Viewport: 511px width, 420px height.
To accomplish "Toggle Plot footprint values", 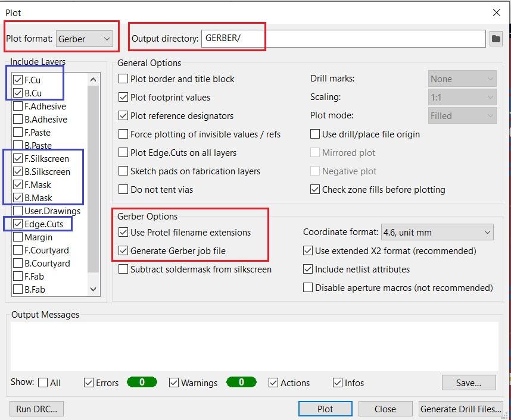I will coord(123,97).
